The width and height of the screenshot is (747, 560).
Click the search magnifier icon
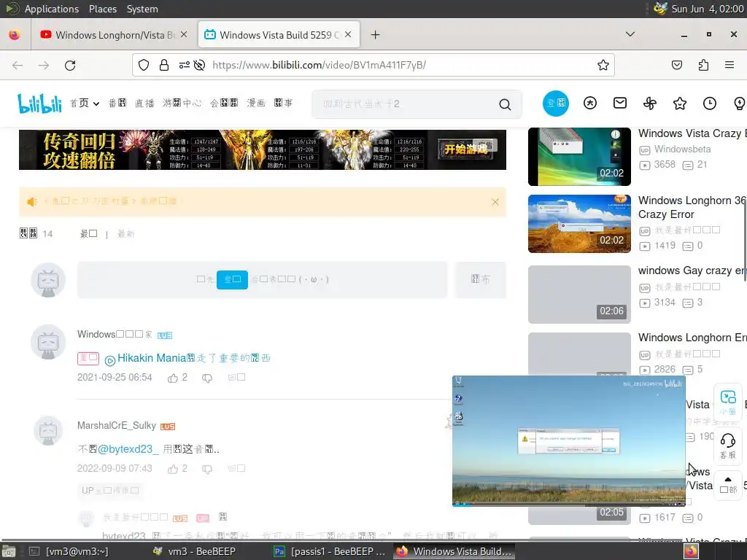[505, 104]
